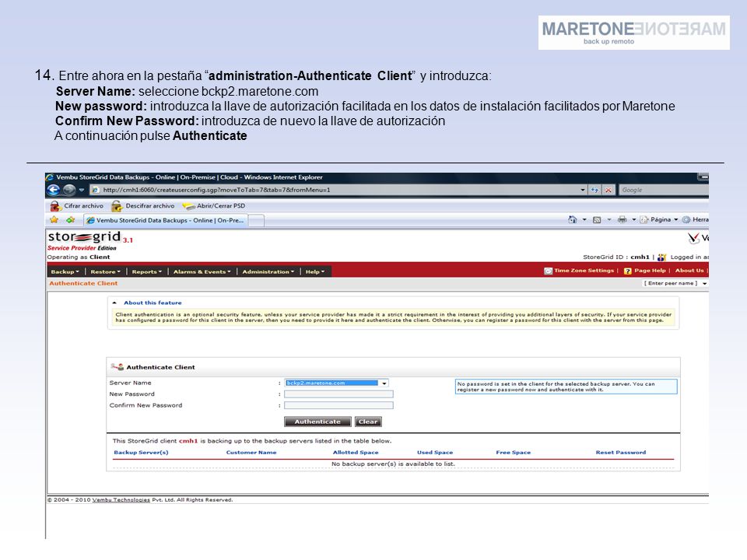The image size is (747, 560).
Task: Click the Abrir/Cerrar PSD toolbar icon
Action: click(188, 206)
